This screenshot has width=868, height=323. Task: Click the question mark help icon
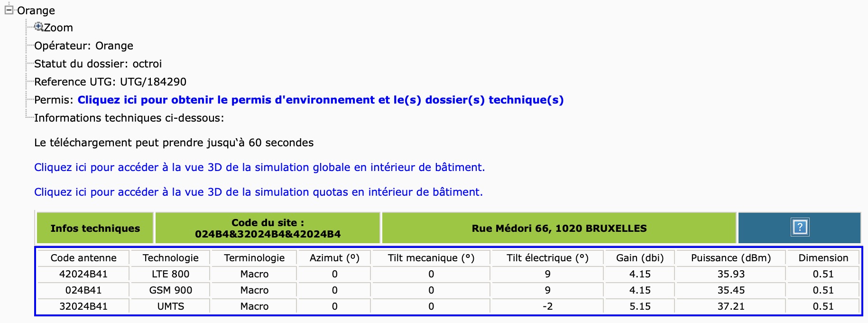(800, 227)
